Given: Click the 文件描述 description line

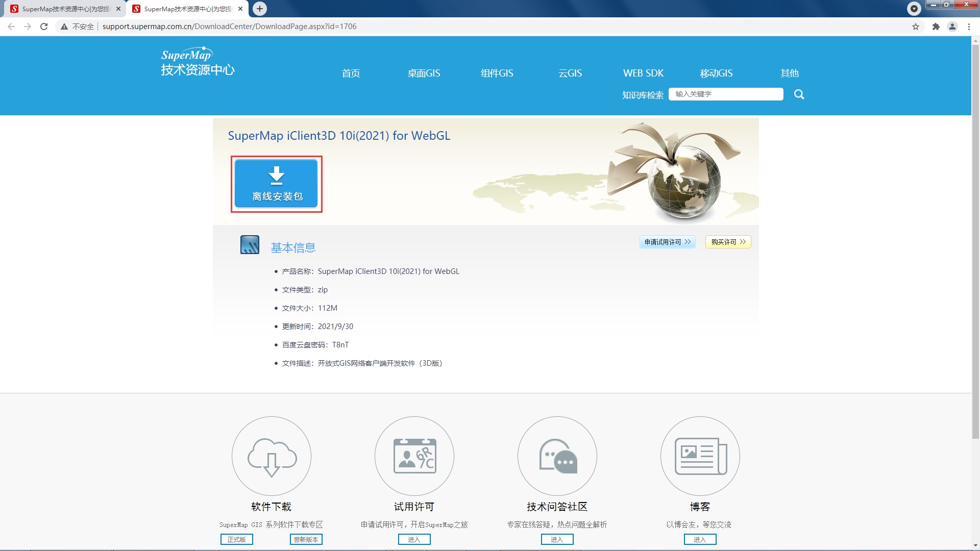Looking at the screenshot, I should point(362,363).
